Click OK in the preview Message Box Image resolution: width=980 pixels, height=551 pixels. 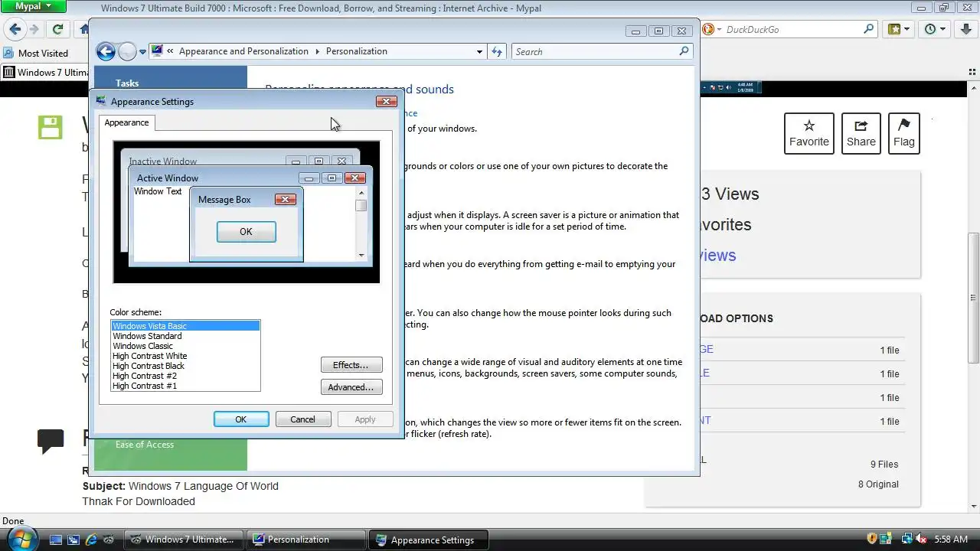tap(246, 232)
